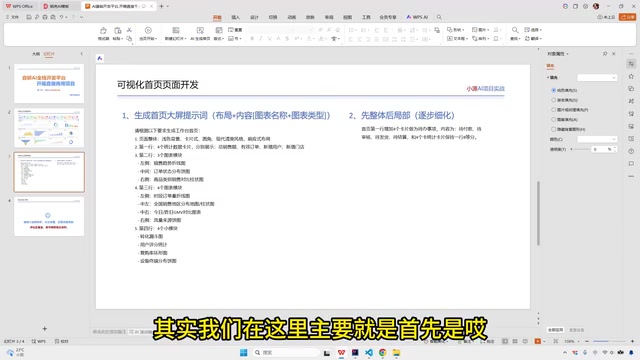
Task: Collapse the fill section triangle
Action: tap(548, 78)
